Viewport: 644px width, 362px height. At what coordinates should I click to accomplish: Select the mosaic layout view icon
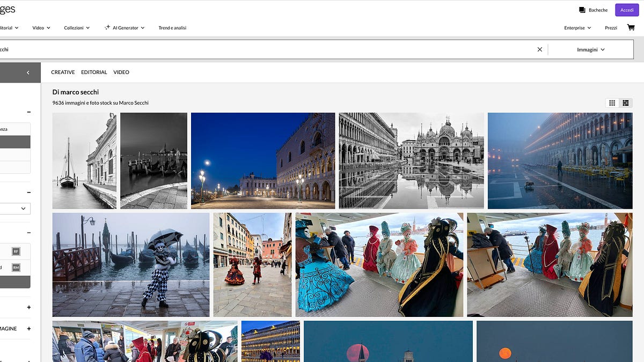(625, 103)
